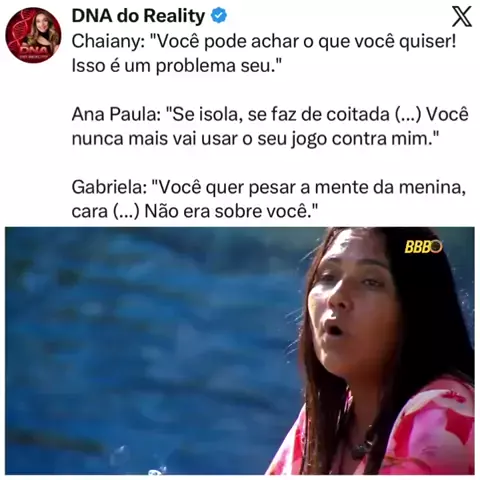
Task: Click the line "nunca mais vai usar o seu jogo"
Action: click(x=255, y=138)
